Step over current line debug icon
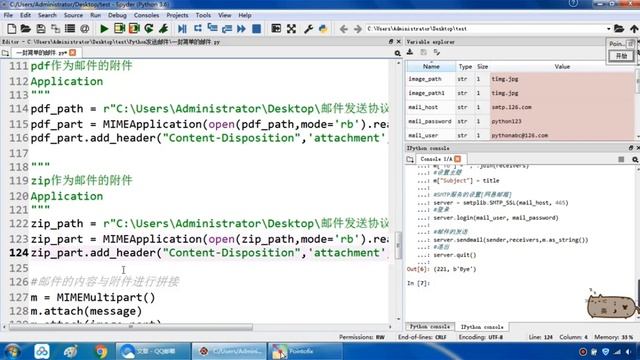Image resolution: width=640 pixels, height=360 pixels. pos(198,29)
